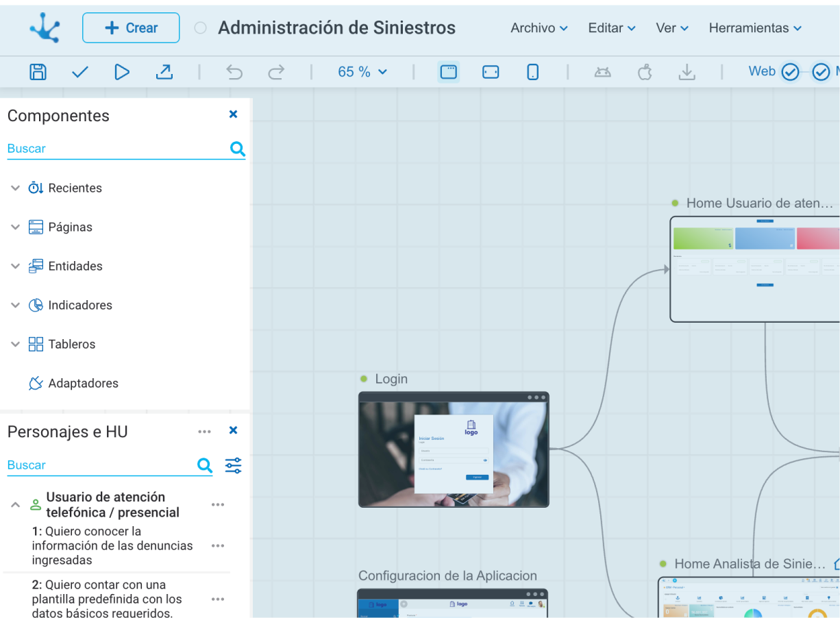Click the save diskette icon
Image resolution: width=840 pixels, height=618 pixels.
pos(38,72)
